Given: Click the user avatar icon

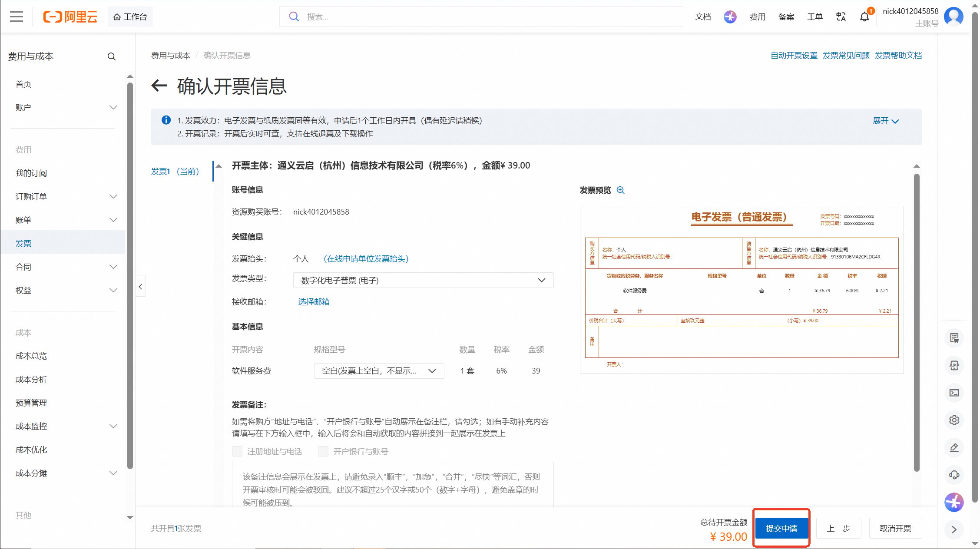Looking at the screenshot, I should click(x=954, y=17).
